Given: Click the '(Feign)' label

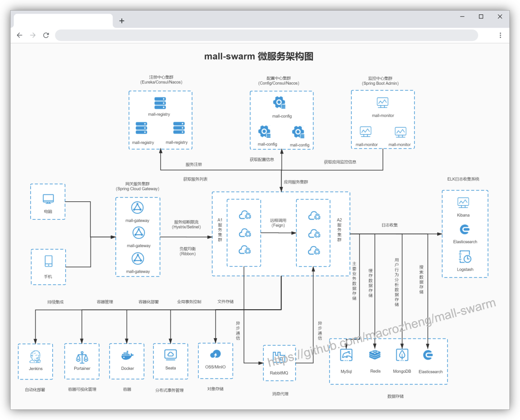Looking at the screenshot, I should pos(278,225).
